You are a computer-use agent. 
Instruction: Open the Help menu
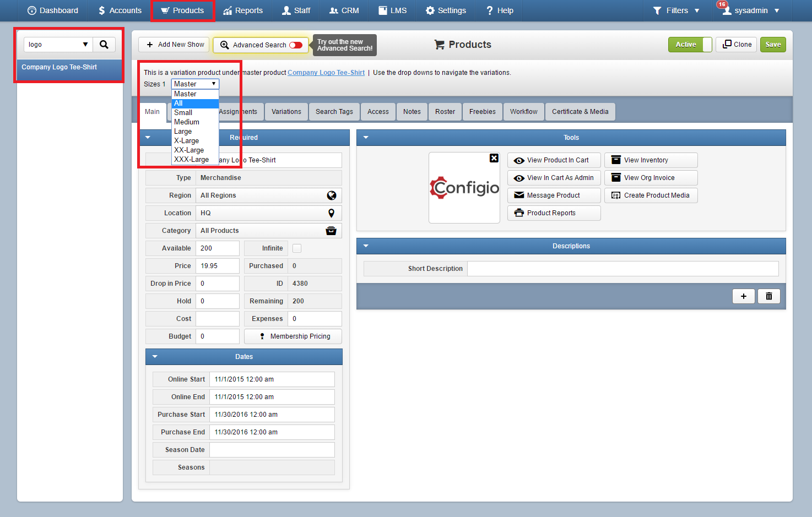(x=499, y=10)
